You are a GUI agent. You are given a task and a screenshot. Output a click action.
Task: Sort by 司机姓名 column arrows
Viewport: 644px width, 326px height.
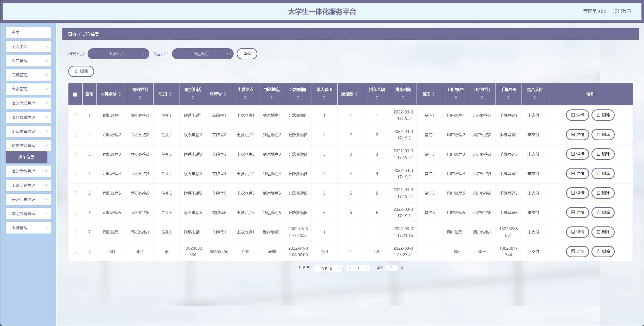point(140,97)
